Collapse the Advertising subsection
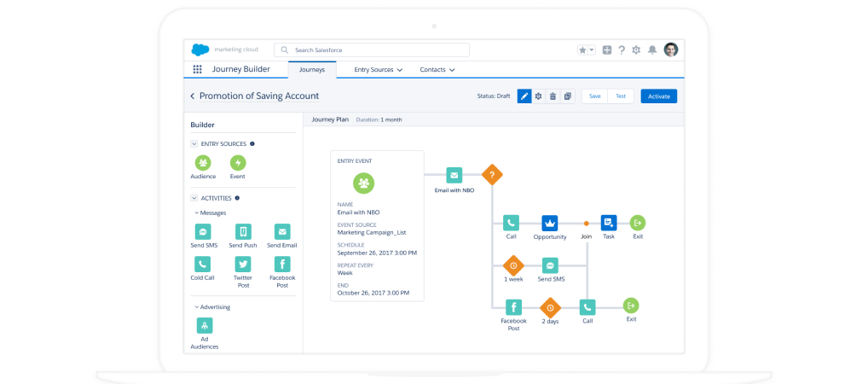This screenshot has width=868, height=384. tap(196, 307)
